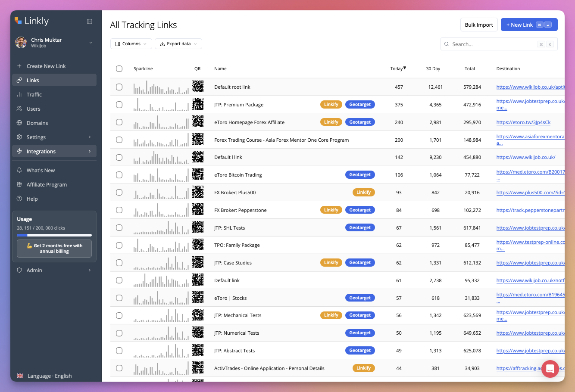
Task: Click Get 2 months free with annual billing
Action: (54, 249)
